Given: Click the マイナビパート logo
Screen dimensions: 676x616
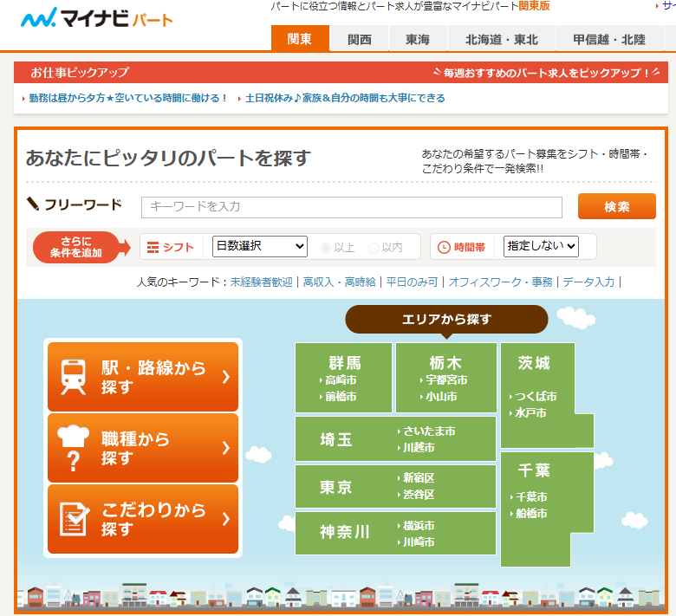Looking at the screenshot, I should pyautogui.click(x=97, y=18).
